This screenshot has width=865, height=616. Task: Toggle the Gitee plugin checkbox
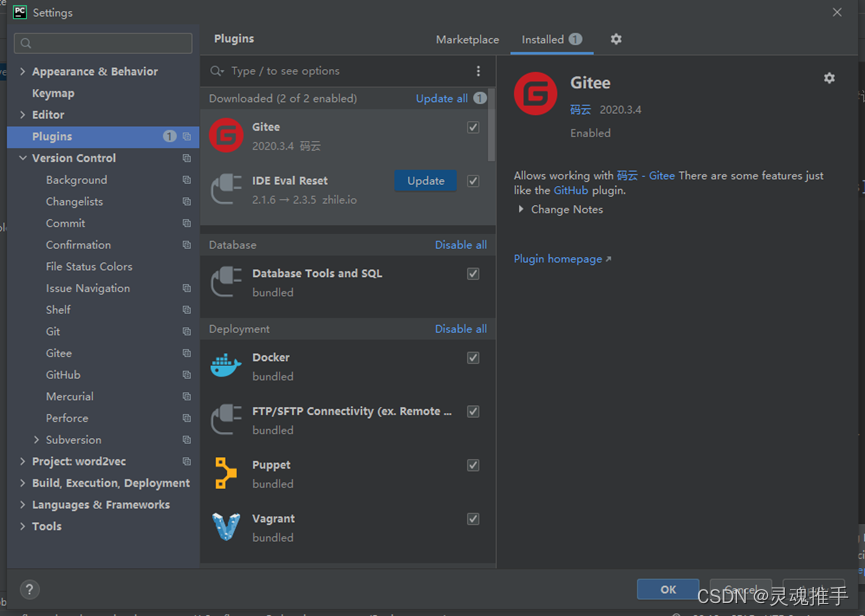[473, 127]
